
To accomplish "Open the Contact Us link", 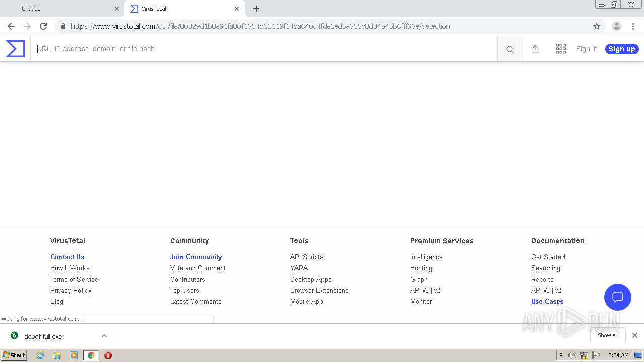I will (67, 257).
